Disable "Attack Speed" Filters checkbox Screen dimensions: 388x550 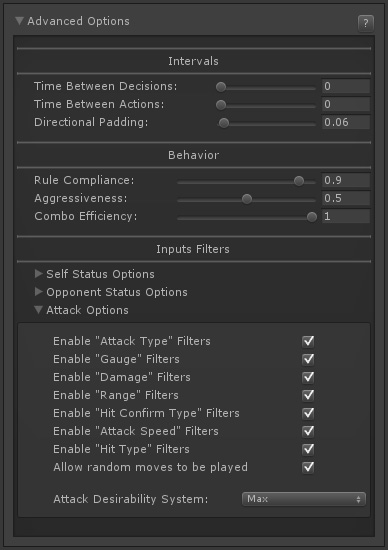(308, 431)
